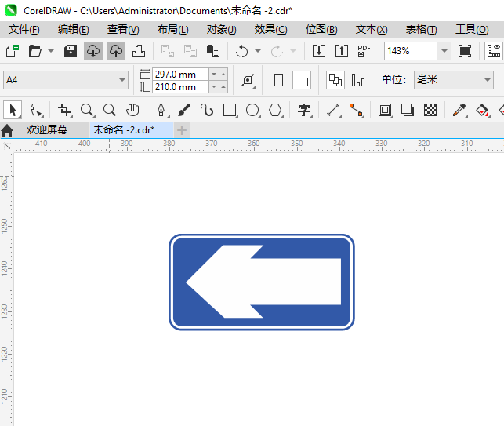The image size is (504, 426).
Task: Add a new document tab with plus
Action: click(x=182, y=130)
